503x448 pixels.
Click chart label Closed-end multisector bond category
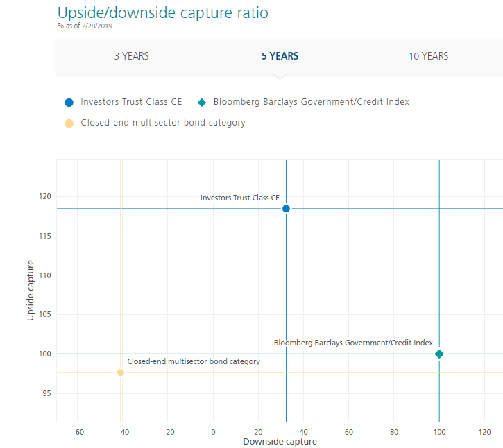tap(194, 361)
